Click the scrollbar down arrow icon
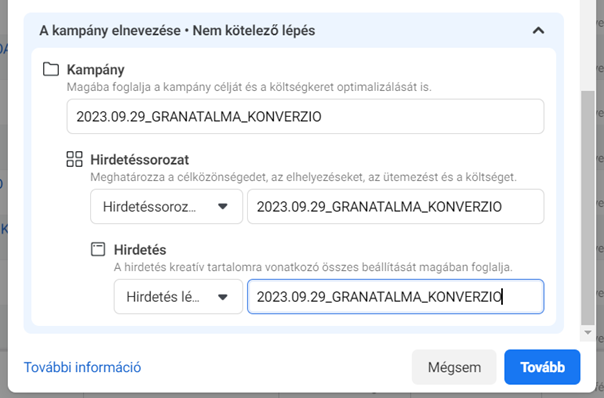The width and height of the screenshot is (604, 398). tap(587, 333)
